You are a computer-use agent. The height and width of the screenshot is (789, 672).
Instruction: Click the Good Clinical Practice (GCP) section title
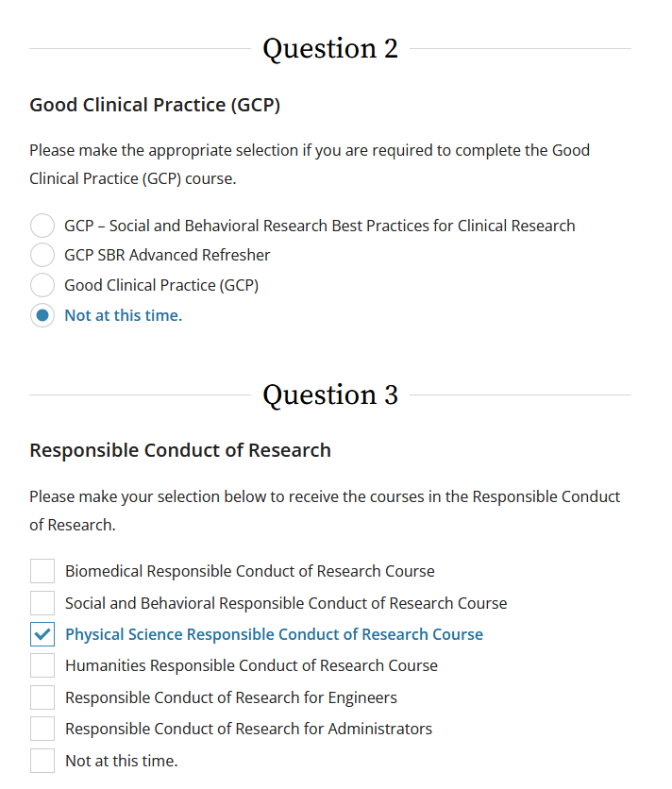[155, 105]
